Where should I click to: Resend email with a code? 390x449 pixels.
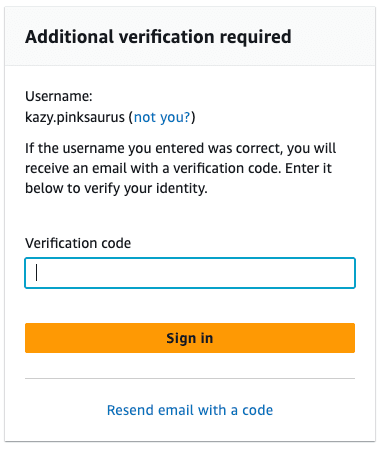(190, 410)
